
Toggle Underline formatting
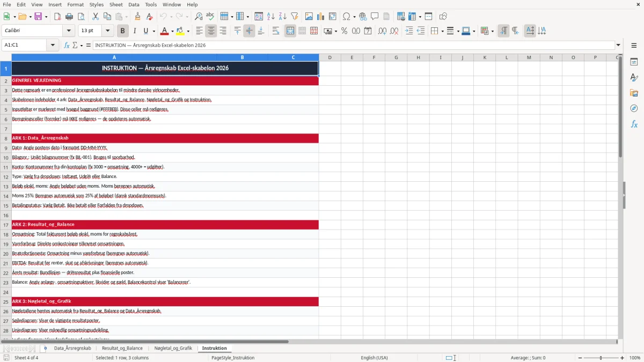click(146, 31)
